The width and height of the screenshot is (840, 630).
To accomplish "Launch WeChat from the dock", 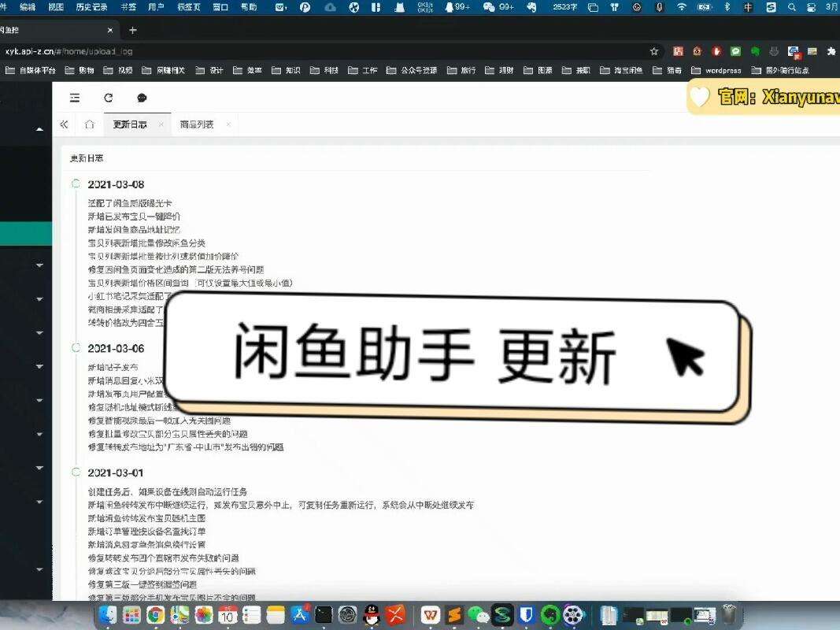I will click(478, 615).
